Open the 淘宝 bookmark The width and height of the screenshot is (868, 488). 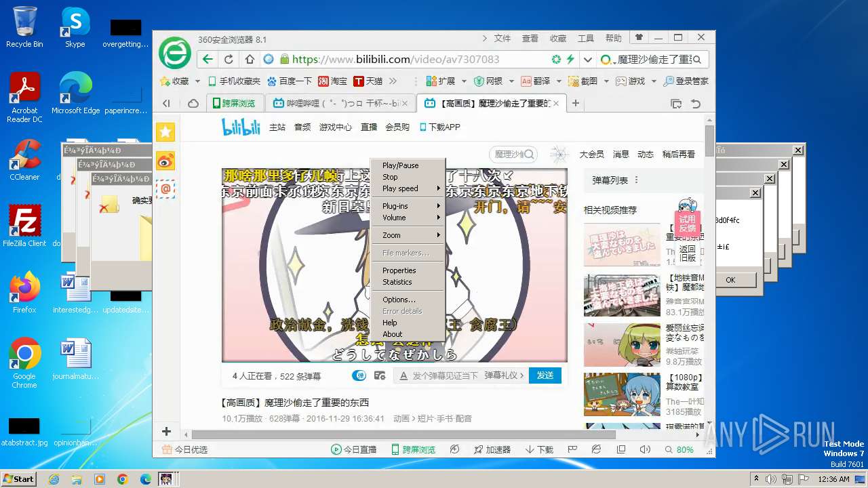pos(332,81)
